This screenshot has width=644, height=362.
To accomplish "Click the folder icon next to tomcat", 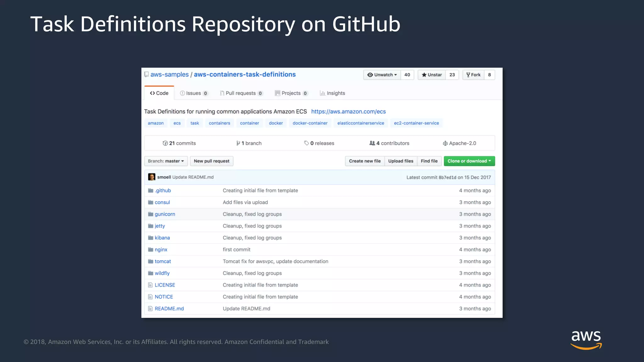I will coord(151,261).
